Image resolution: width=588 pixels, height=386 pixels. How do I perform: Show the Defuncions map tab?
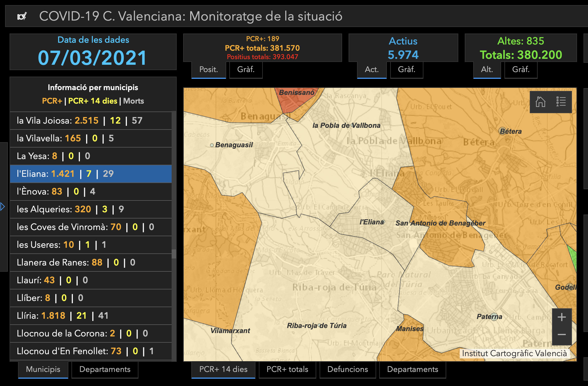pos(347,369)
